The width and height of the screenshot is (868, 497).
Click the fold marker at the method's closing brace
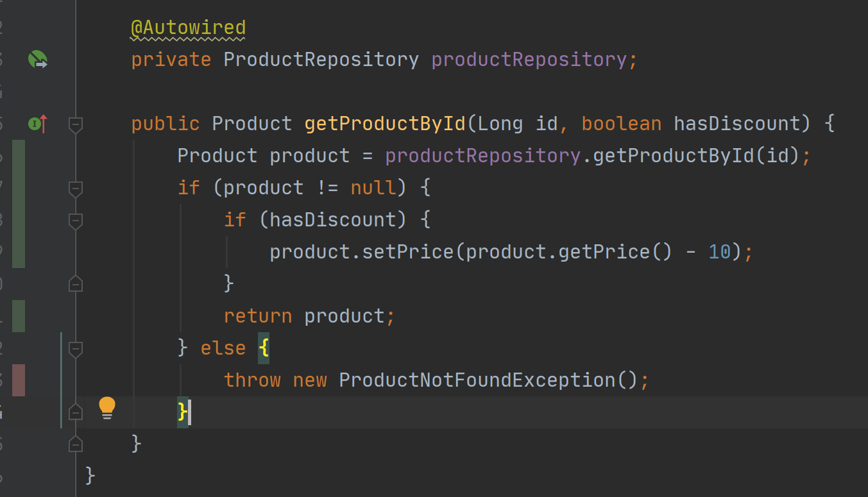pos(76,443)
